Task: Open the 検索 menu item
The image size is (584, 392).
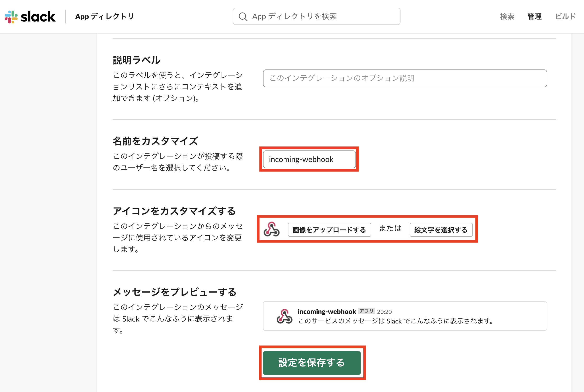Action: (507, 17)
